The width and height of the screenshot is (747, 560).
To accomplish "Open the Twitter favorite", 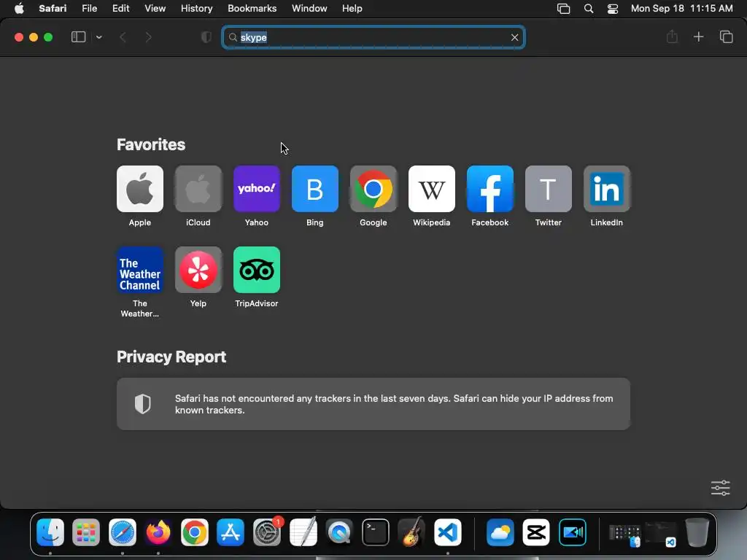I will click(x=549, y=189).
